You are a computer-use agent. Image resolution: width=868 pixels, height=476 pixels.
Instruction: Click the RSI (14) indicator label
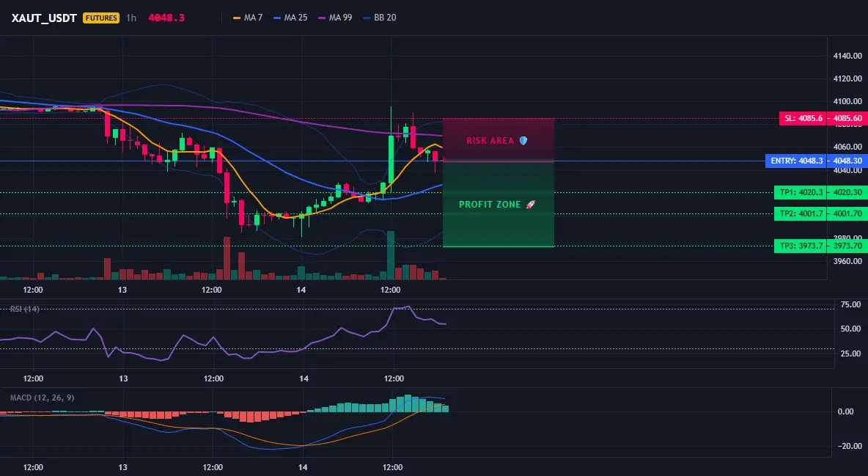click(x=24, y=309)
